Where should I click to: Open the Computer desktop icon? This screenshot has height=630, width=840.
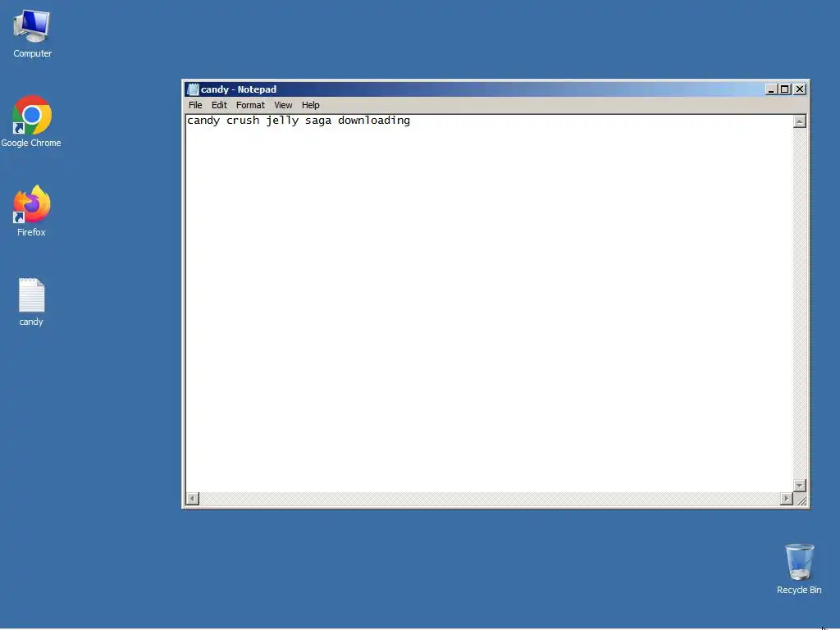point(32,33)
